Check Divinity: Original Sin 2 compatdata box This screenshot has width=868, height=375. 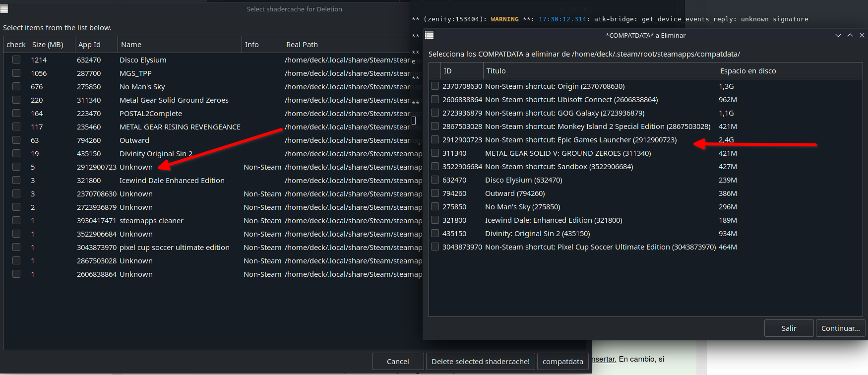coord(435,233)
